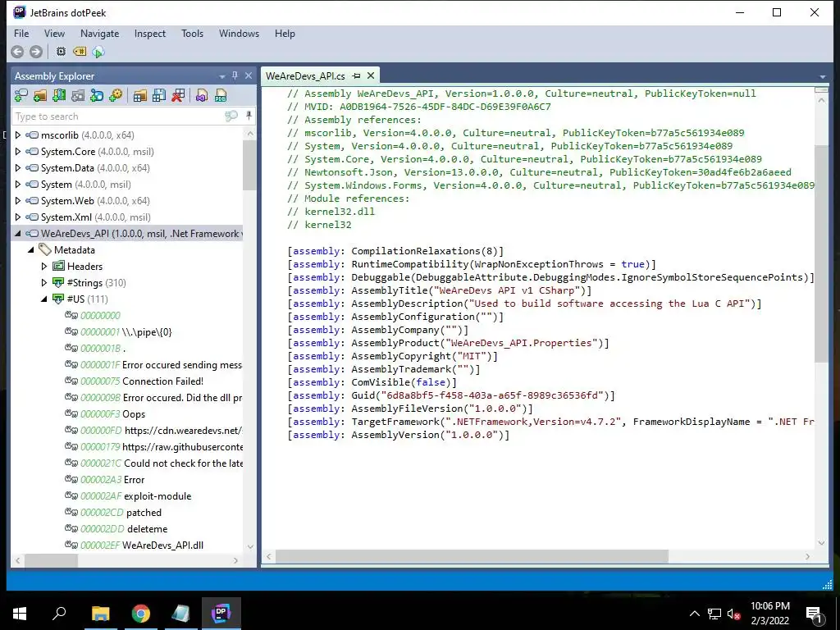Collapse the Metadata node

click(x=31, y=249)
